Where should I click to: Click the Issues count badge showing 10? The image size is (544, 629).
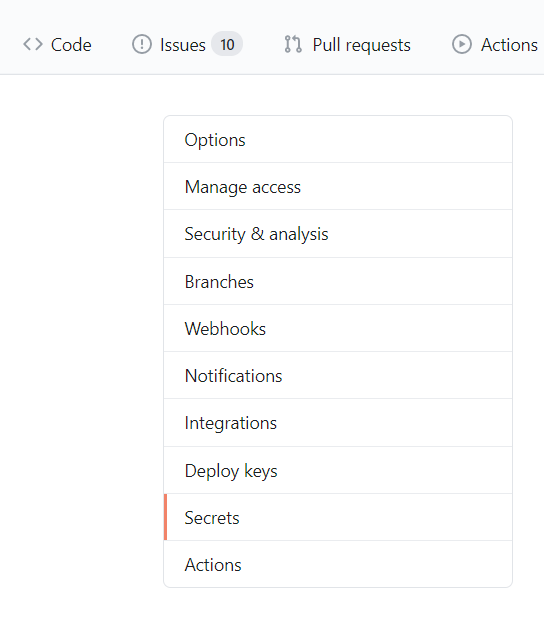(x=227, y=44)
